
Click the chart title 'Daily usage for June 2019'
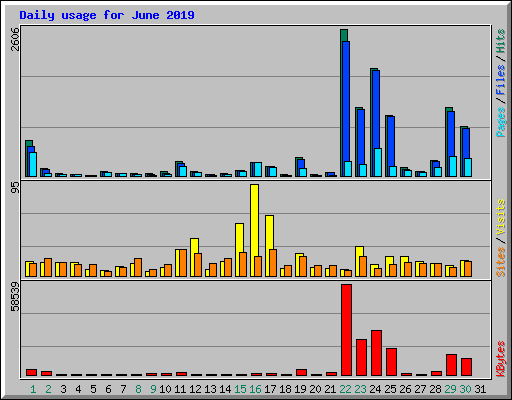click(x=107, y=15)
